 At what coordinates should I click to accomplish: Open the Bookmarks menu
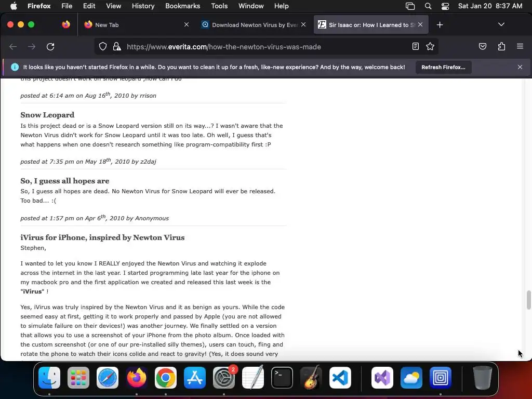182,6
